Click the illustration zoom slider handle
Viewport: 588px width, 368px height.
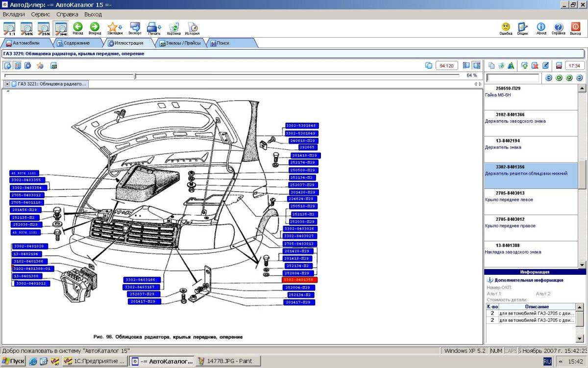135,76
